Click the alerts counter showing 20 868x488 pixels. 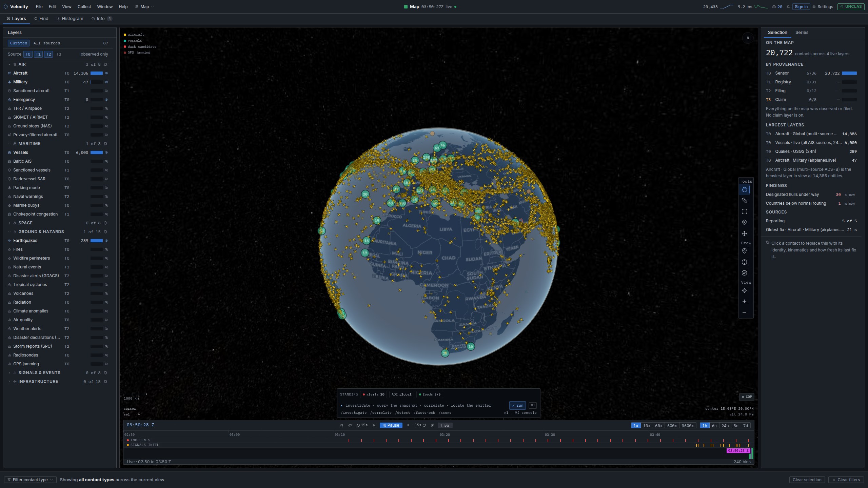[374, 394]
